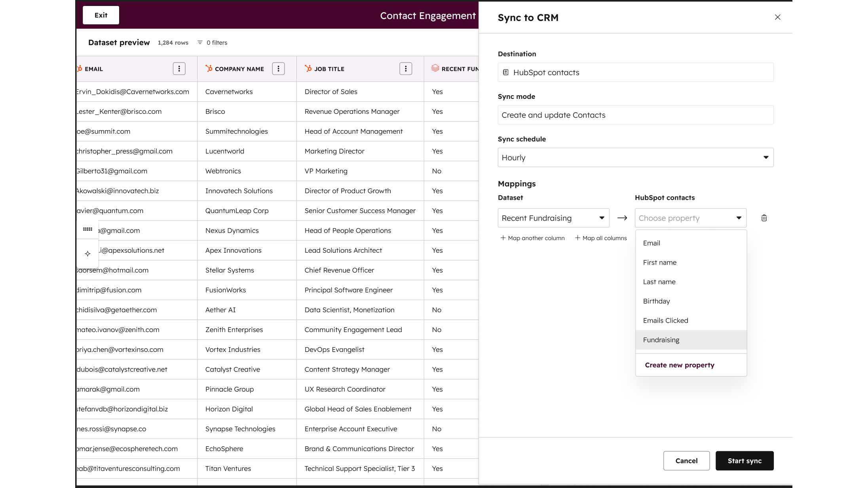
Task: Open Company Name column options menu
Action: [278, 69]
